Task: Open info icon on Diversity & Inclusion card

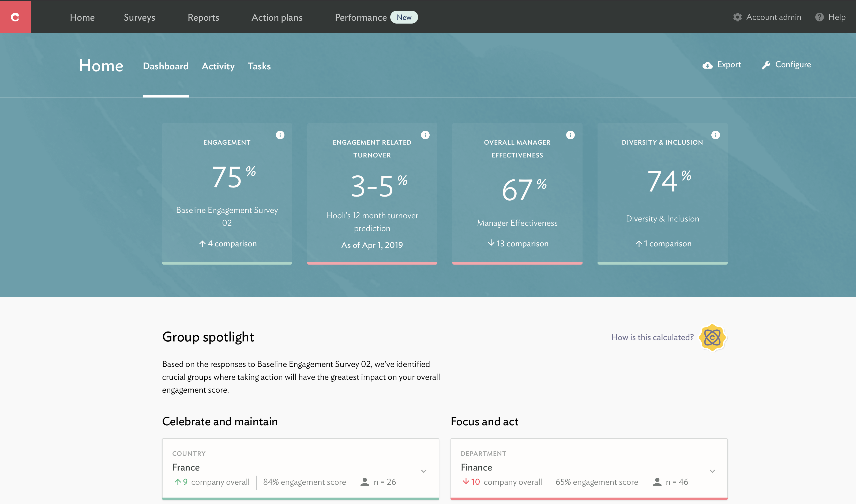Action: pyautogui.click(x=715, y=135)
